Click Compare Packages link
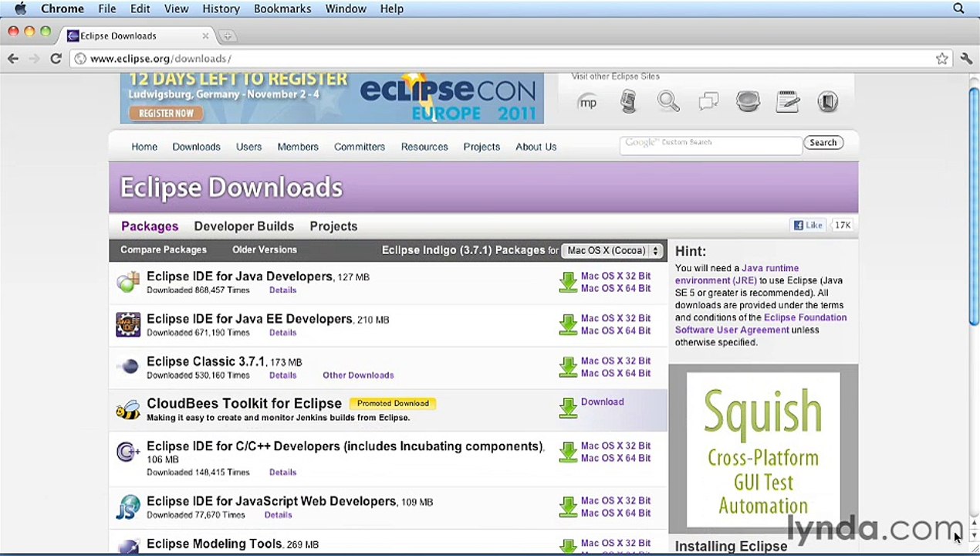This screenshot has height=556, width=980. pos(164,249)
